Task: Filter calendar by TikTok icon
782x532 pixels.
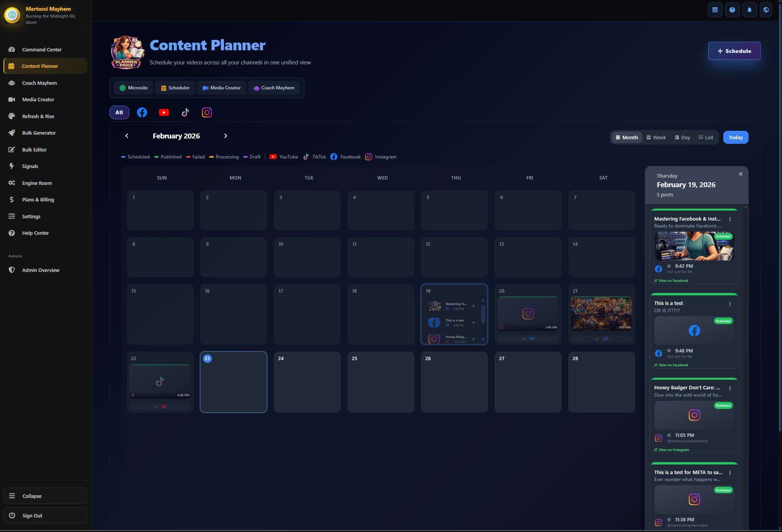Action: [x=185, y=112]
